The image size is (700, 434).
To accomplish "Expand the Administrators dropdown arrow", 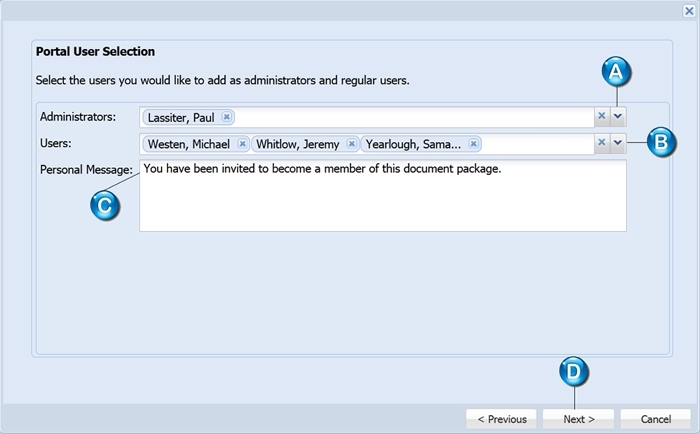I will point(618,116).
